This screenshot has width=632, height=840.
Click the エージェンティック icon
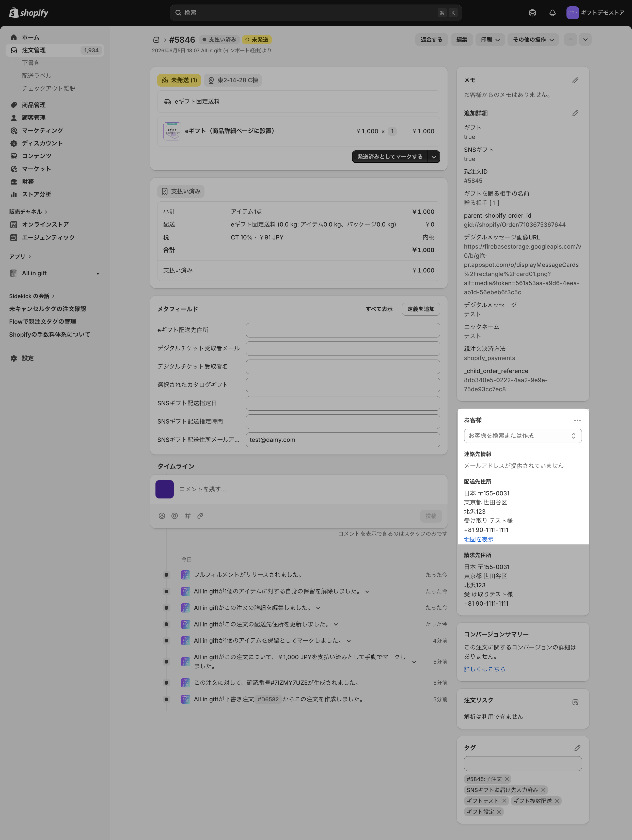click(14, 237)
